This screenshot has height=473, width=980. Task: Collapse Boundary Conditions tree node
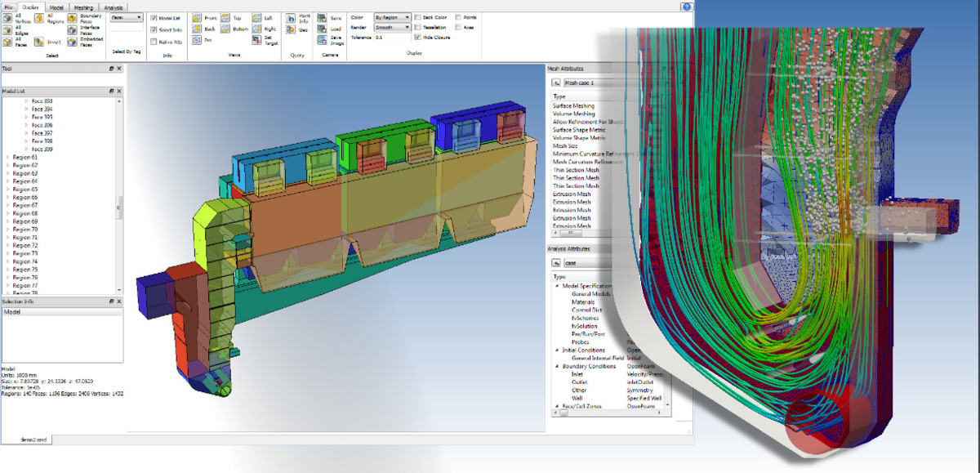[x=557, y=366]
